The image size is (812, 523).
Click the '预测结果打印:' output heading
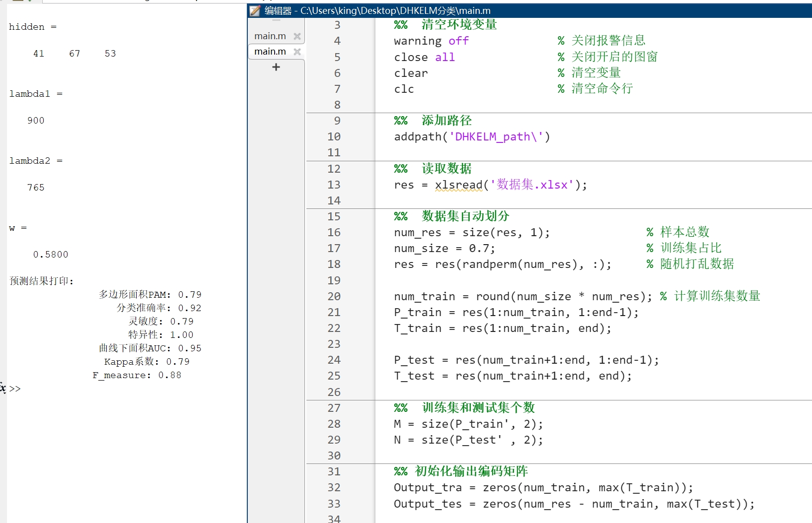[x=41, y=281]
